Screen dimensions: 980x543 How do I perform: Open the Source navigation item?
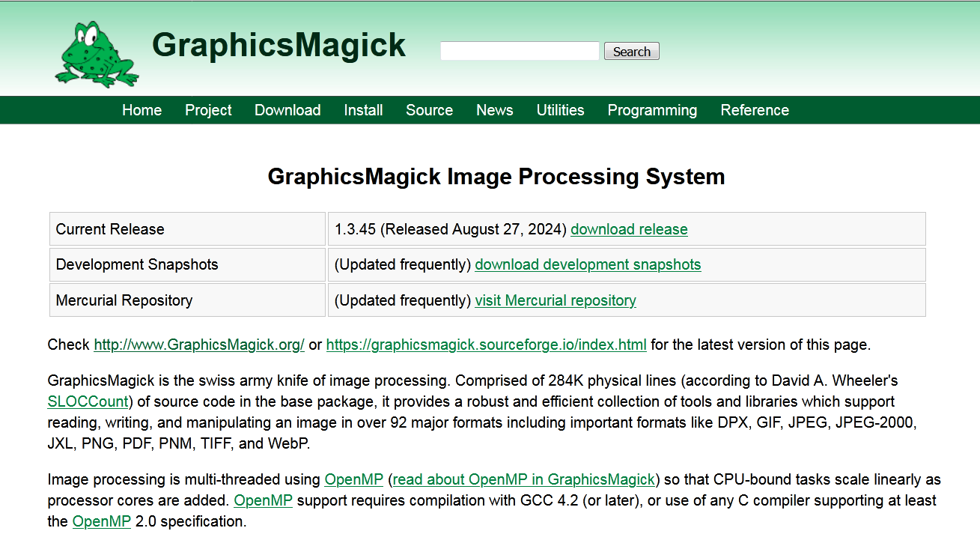tap(429, 110)
